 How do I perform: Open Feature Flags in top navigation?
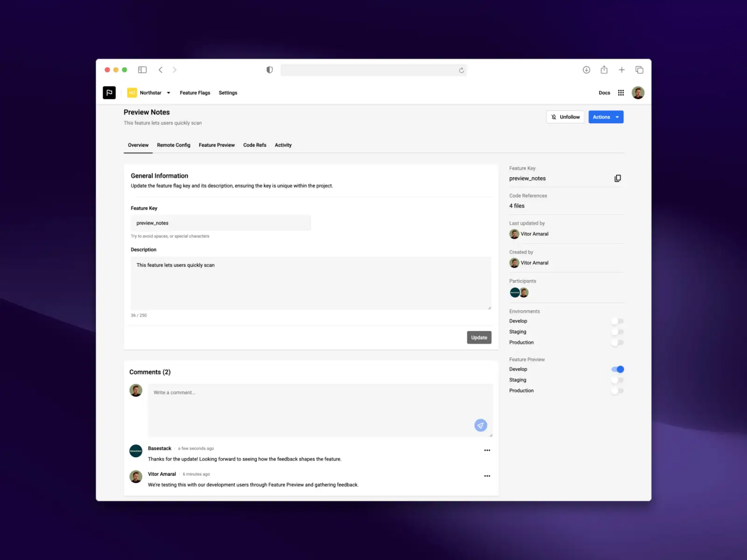pyautogui.click(x=195, y=93)
